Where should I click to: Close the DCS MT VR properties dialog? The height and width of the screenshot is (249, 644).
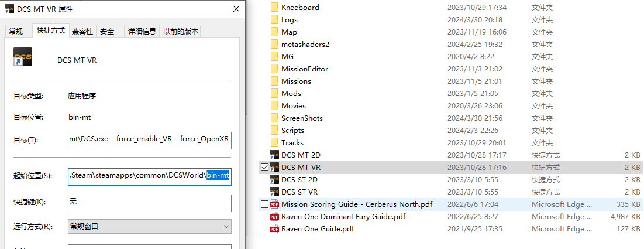pos(236,9)
